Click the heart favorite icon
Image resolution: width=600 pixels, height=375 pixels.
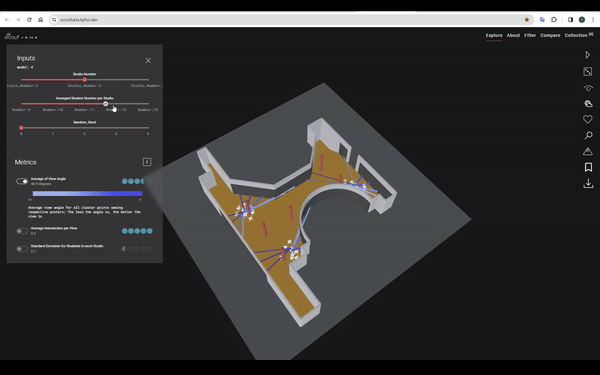pos(588,119)
